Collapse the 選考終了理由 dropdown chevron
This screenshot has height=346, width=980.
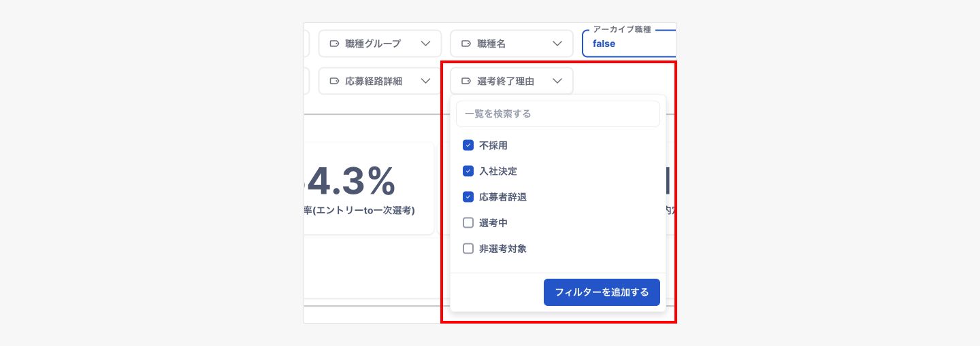tap(558, 81)
